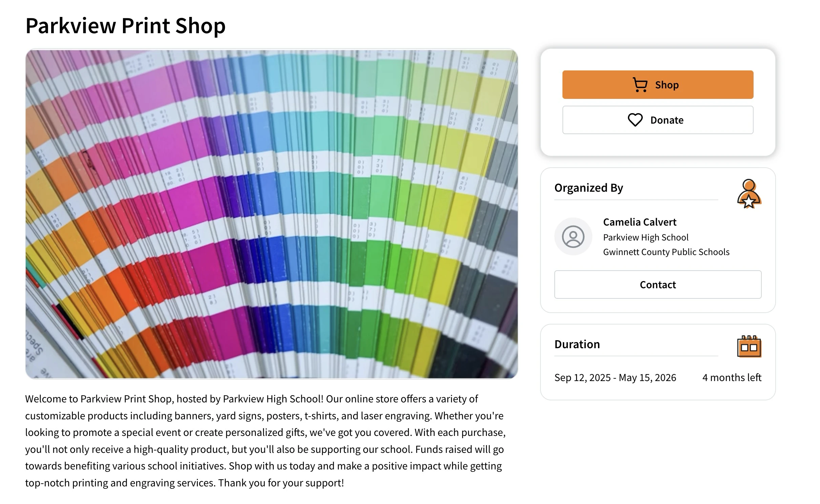Click the orange calendar duration icon
The image size is (820, 504).
click(749, 346)
